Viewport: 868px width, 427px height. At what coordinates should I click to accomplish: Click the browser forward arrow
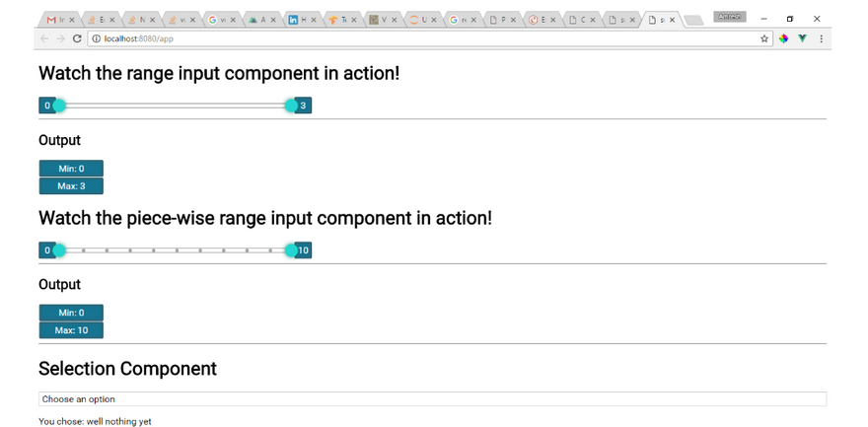point(60,38)
